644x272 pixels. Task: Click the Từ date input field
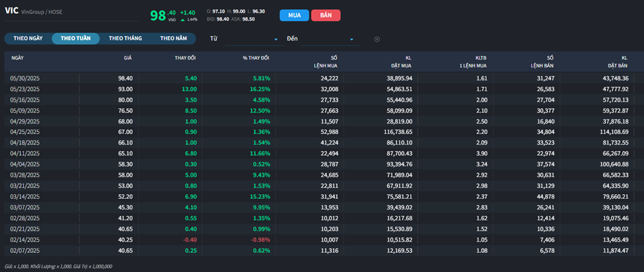(248, 39)
